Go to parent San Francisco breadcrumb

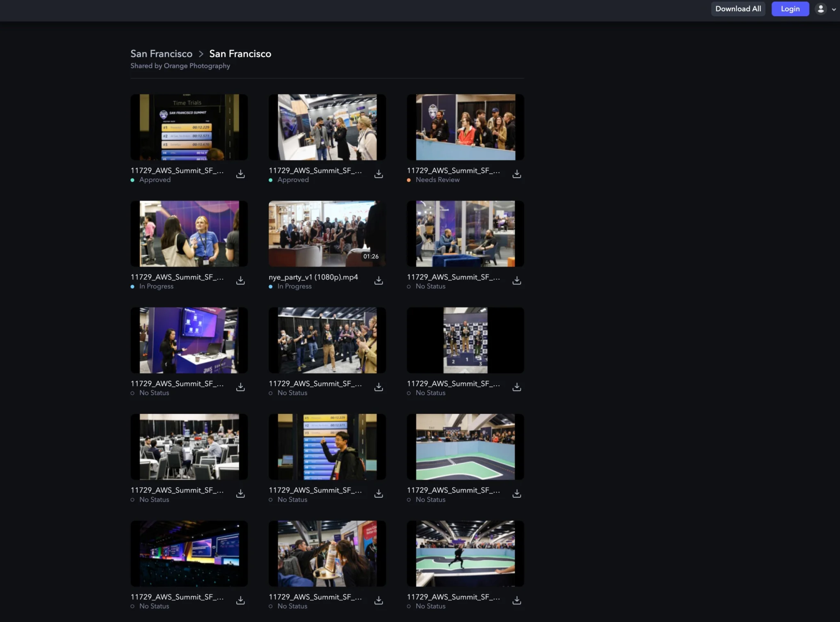point(161,54)
